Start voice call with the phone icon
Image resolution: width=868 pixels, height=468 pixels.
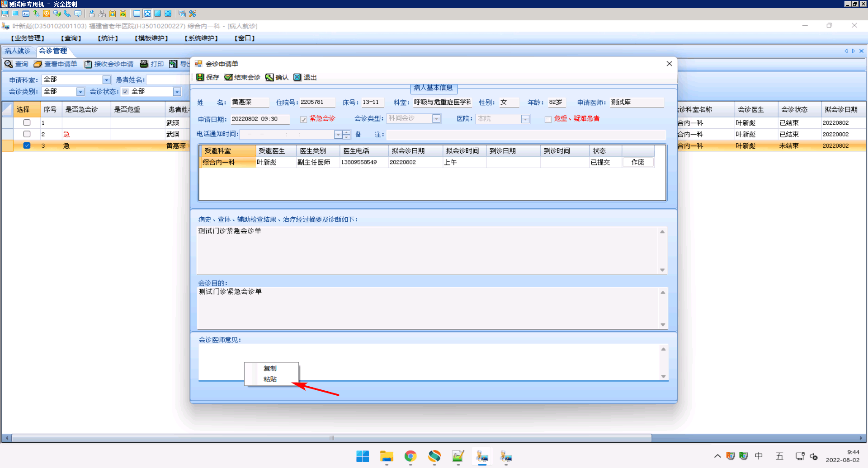[x=67, y=14]
